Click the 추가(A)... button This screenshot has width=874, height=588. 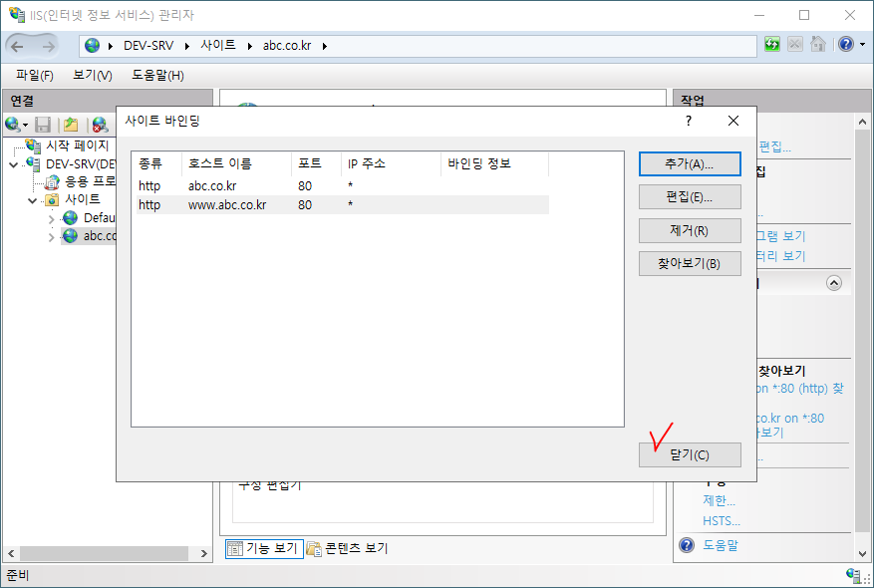[690, 163]
